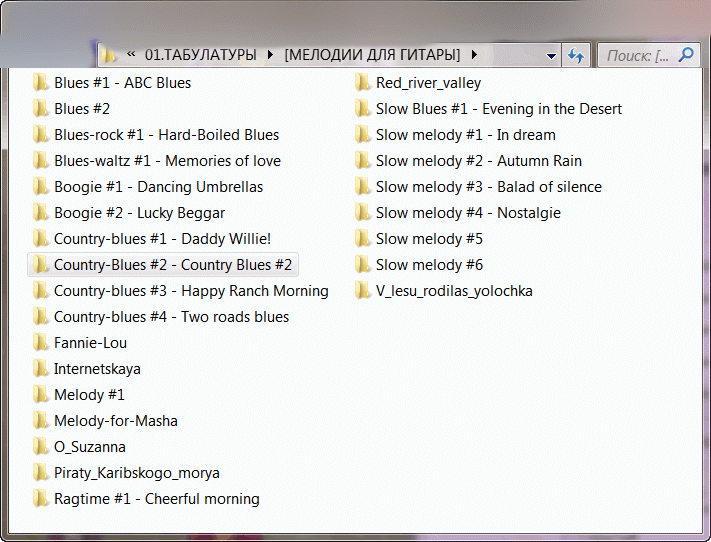The image size is (711, 542).
Task: Click folder icon of Country-blues #1 - Daddy Willie!
Action: coord(40,239)
